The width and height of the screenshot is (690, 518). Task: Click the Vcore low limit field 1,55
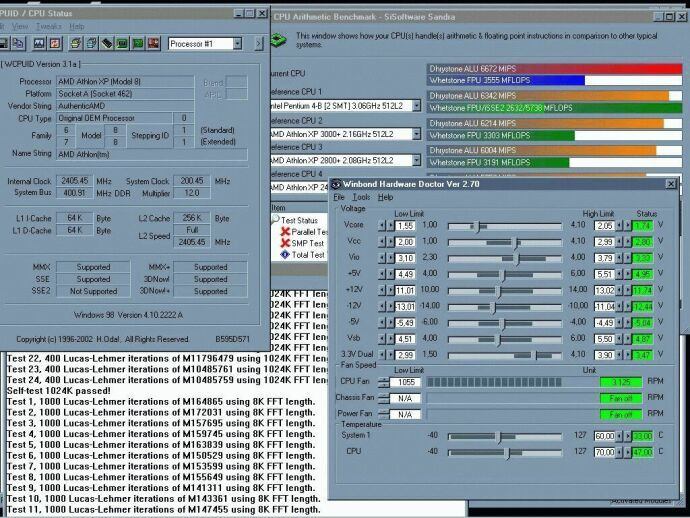405,226
